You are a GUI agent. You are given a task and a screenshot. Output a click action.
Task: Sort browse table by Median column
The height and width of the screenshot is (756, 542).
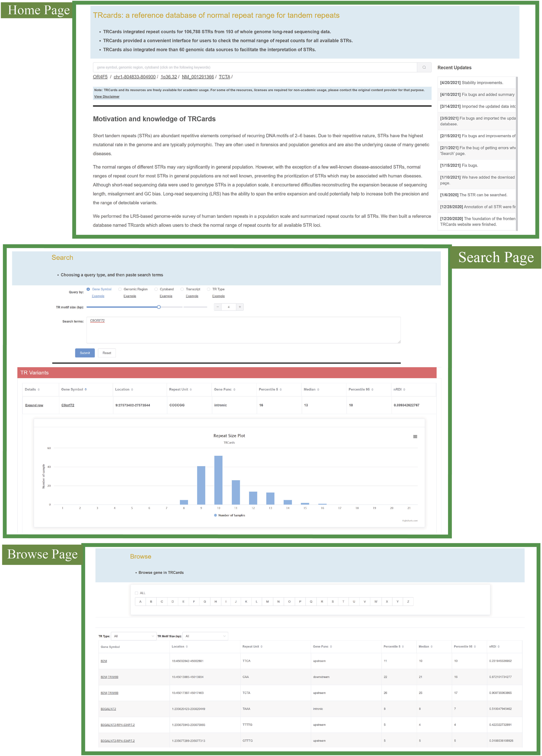[x=425, y=646]
